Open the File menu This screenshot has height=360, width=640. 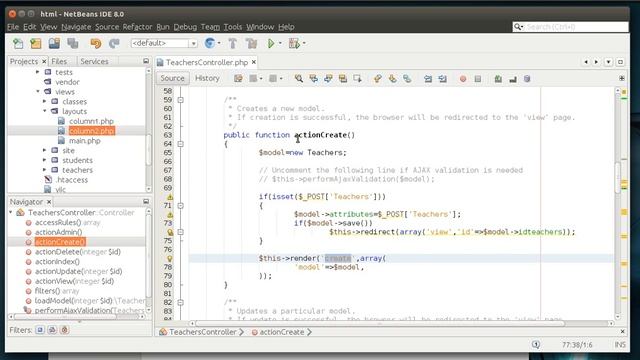pos(13,27)
